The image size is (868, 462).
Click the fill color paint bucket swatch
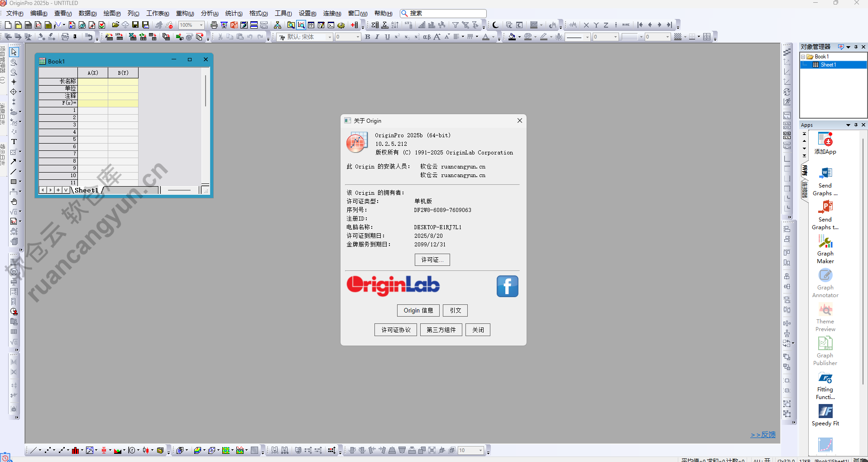[x=512, y=37]
